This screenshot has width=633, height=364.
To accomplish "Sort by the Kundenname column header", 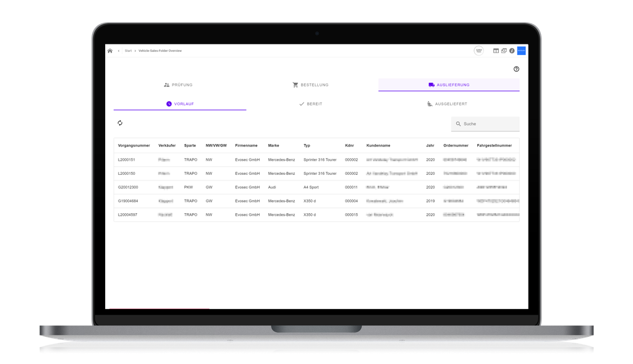I will click(x=378, y=146).
